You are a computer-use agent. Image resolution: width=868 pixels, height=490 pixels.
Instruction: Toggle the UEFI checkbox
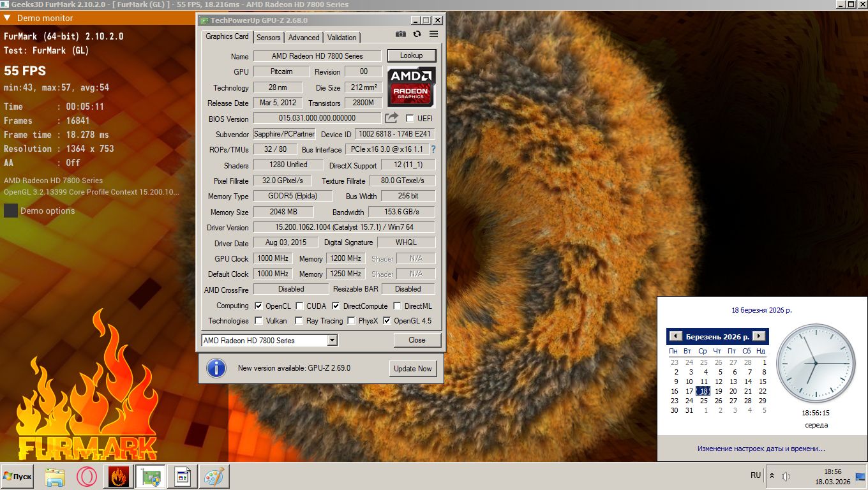[410, 119]
